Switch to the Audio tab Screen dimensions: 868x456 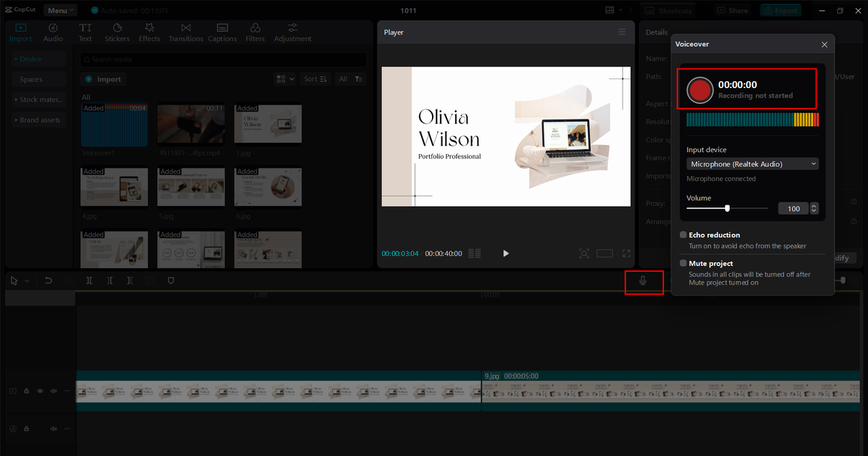click(x=53, y=33)
